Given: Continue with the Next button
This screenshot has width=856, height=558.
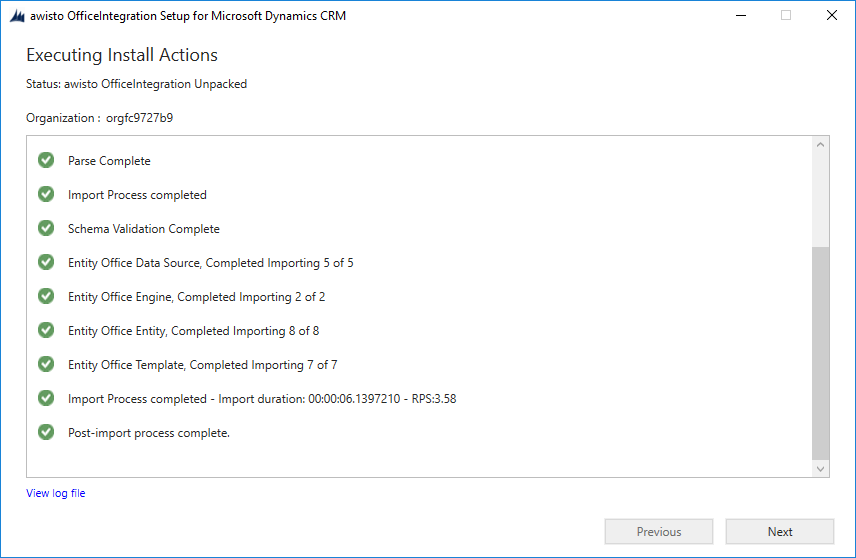Looking at the screenshot, I should tap(780, 531).
